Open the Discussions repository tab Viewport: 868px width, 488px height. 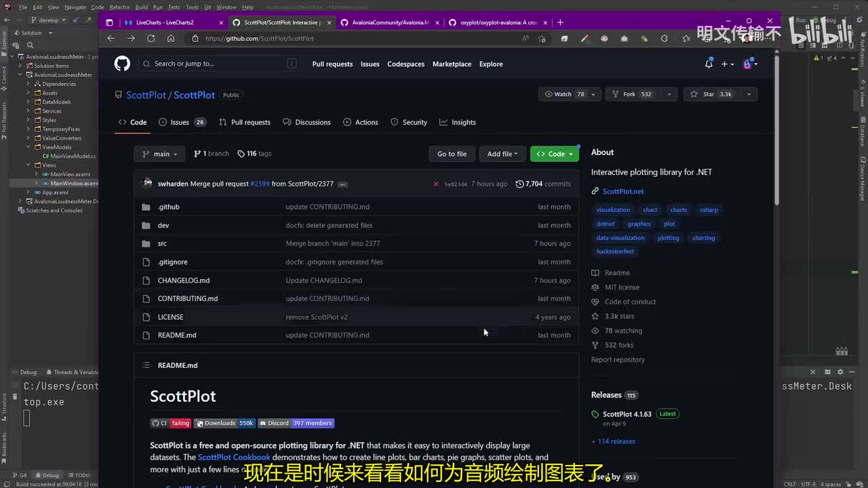pyautogui.click(x=307, y=122)
